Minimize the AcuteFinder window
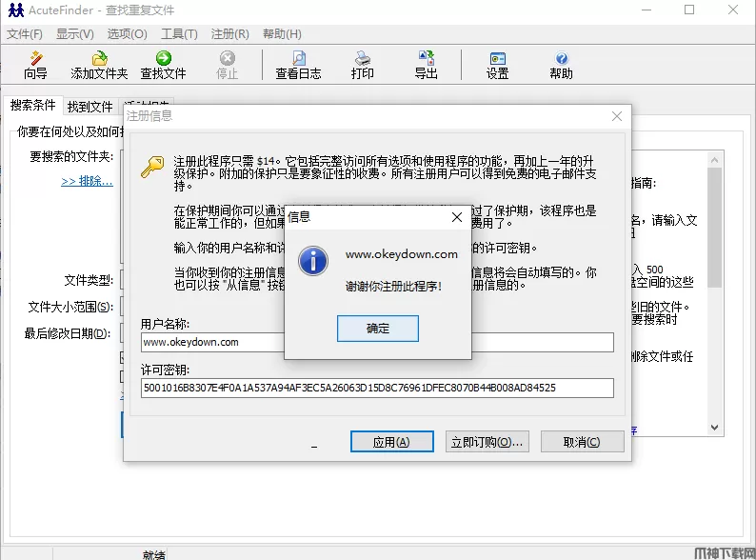Screen dimensions: 756x560 647,10
